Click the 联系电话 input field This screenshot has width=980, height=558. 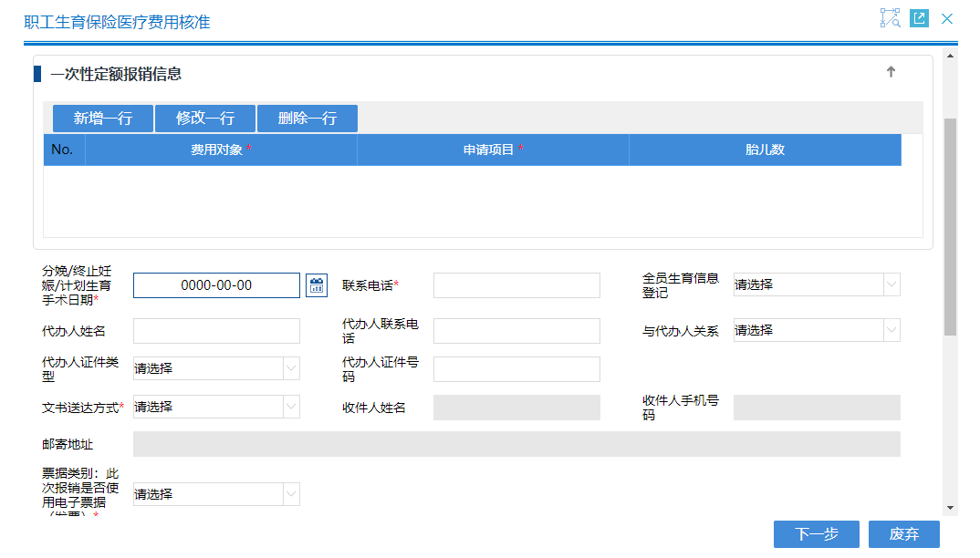(516, 285)
